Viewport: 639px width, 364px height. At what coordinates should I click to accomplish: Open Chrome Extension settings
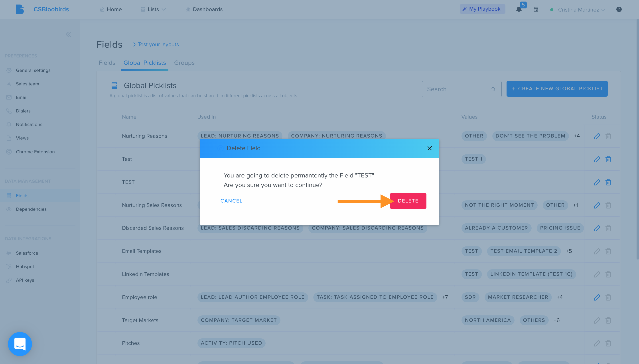(x=35, y=152)
